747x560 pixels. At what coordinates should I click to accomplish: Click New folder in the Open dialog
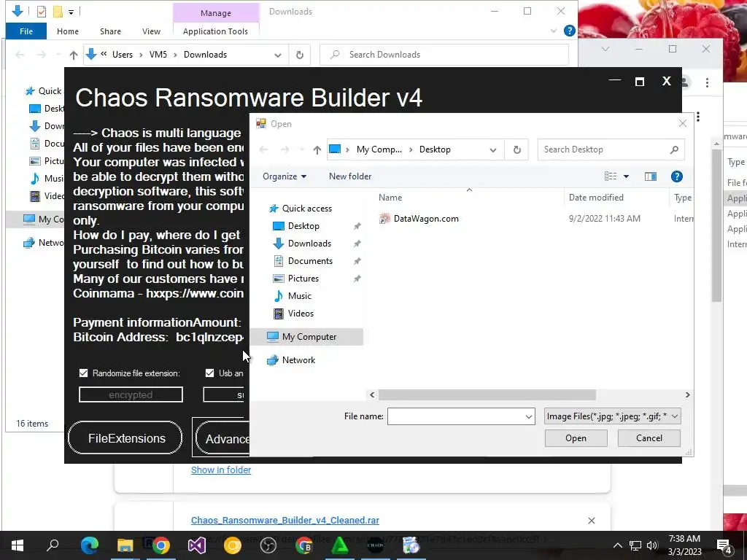350,176
